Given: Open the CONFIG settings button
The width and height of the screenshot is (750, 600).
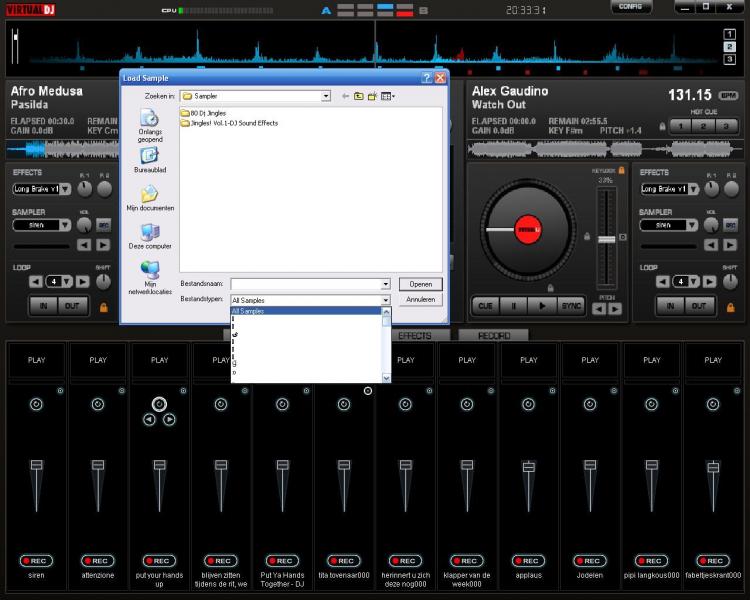Looking at the screenshot, I should (631, 7).
